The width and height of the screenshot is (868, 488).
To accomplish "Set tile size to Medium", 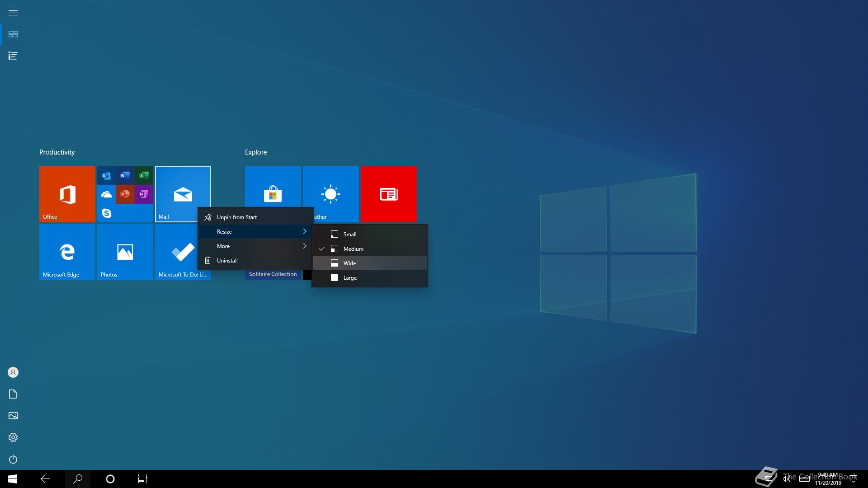I will [370, 249].
